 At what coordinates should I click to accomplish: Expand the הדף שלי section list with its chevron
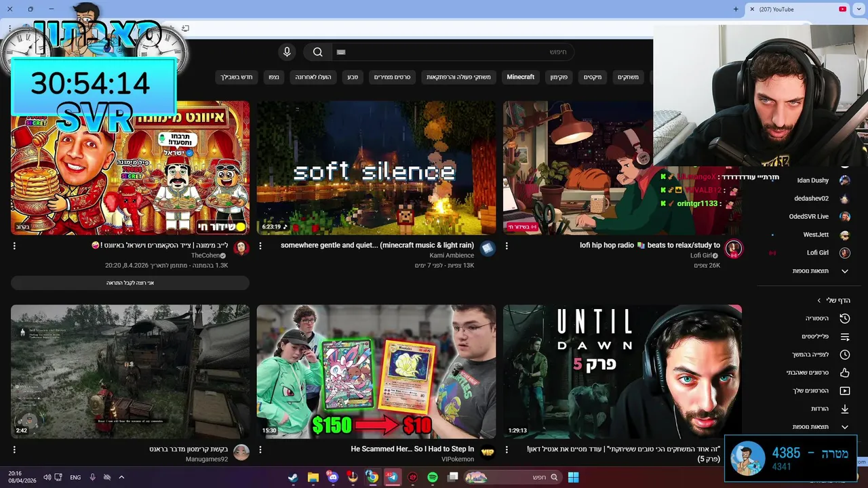point(845,427)
